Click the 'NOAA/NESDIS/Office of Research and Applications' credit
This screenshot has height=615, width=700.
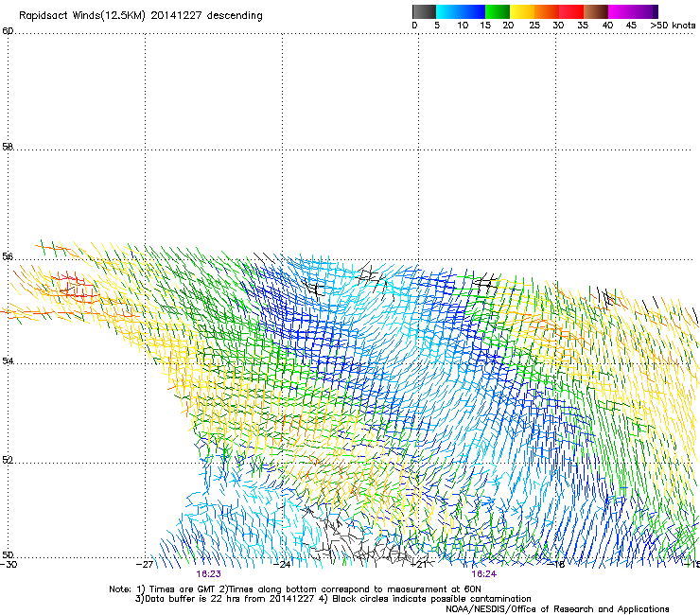tap(557, 609)
